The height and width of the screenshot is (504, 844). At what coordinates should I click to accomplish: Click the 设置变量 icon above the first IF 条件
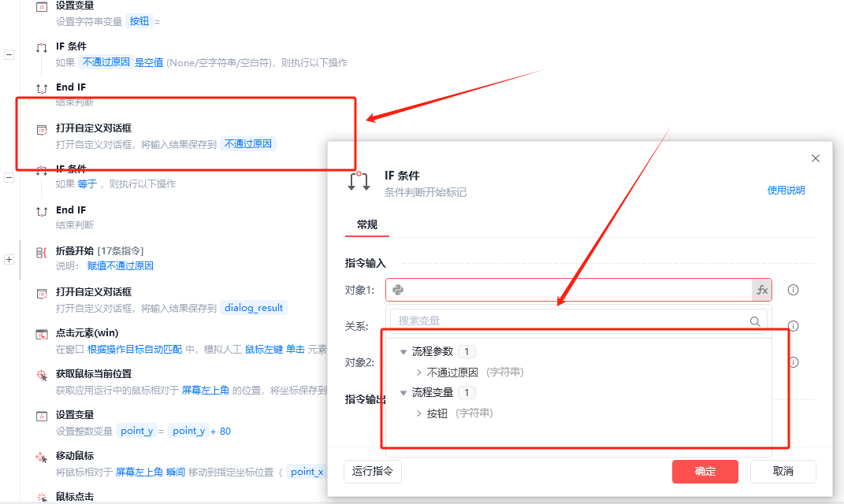[42, 6]
